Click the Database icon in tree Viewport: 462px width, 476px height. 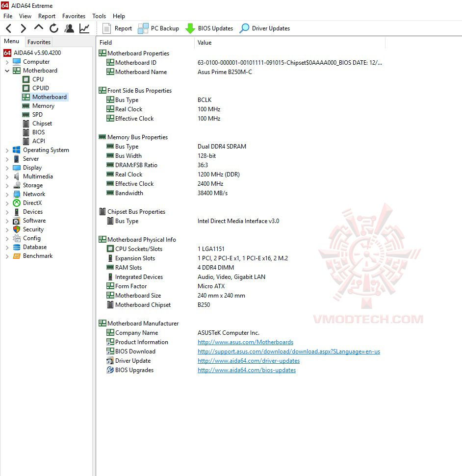[x=17, y=247]
